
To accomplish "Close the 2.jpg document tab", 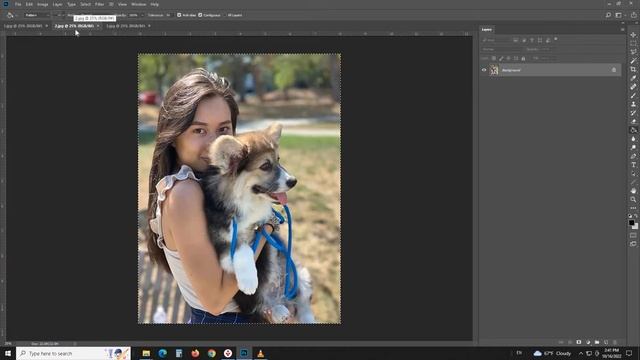I will click(98, 26).
